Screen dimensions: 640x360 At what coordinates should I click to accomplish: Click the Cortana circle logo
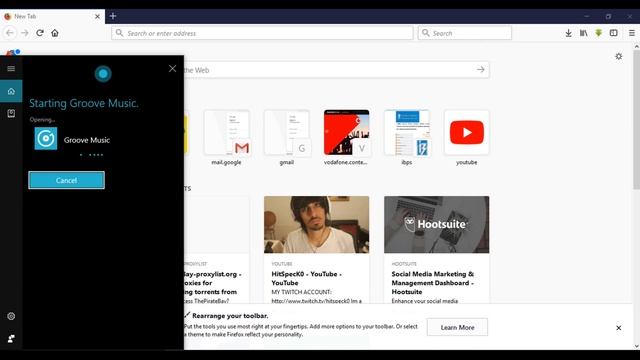click(x=103, y=74)
